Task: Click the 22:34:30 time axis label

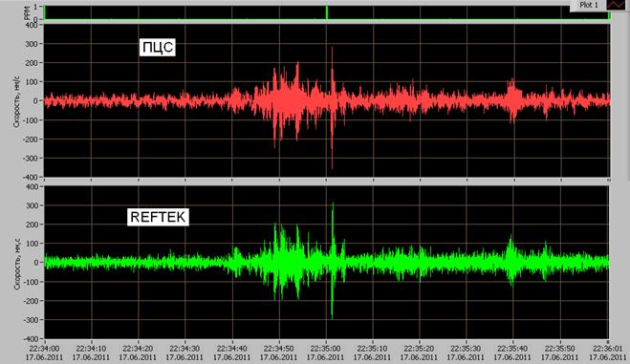Action: tap(185, 349)
